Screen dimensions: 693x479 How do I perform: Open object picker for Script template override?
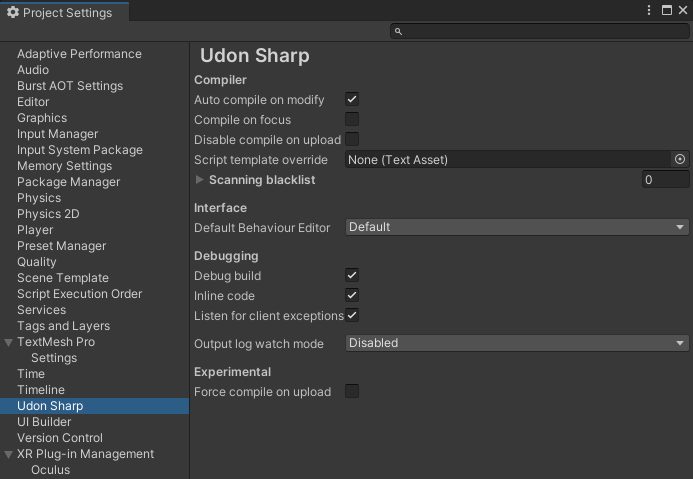pyautogui.click(x=680, y=159)
